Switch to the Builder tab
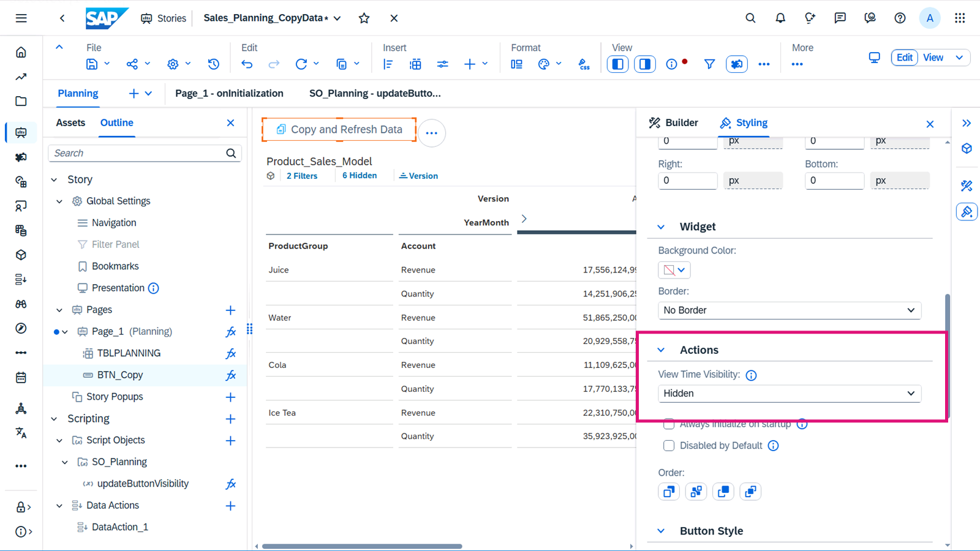Image resolution: width=980 pixels, height=551 pixels. coord(673,123)
